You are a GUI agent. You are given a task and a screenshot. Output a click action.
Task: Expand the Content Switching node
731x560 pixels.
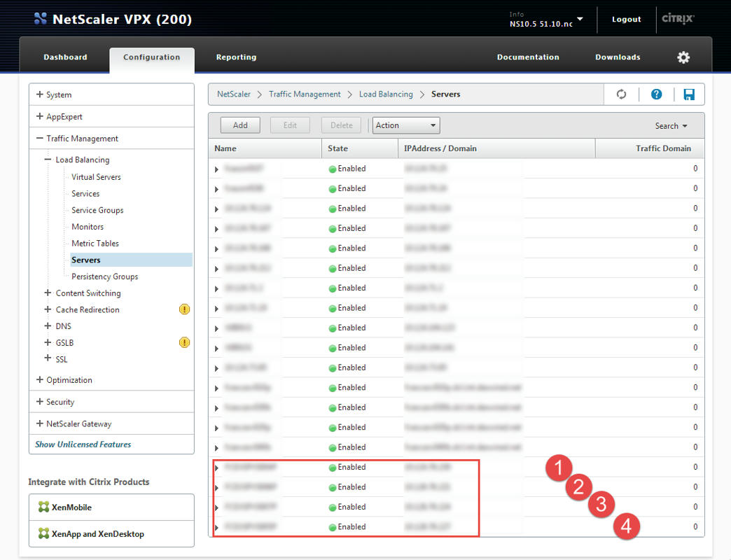click(48, 293)
